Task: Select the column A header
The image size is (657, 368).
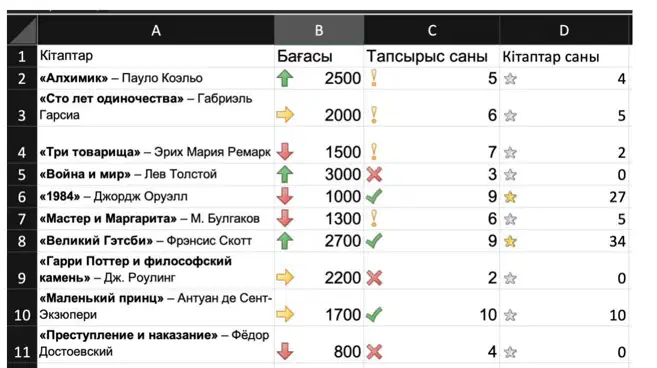Action: [x=156, y=30]
